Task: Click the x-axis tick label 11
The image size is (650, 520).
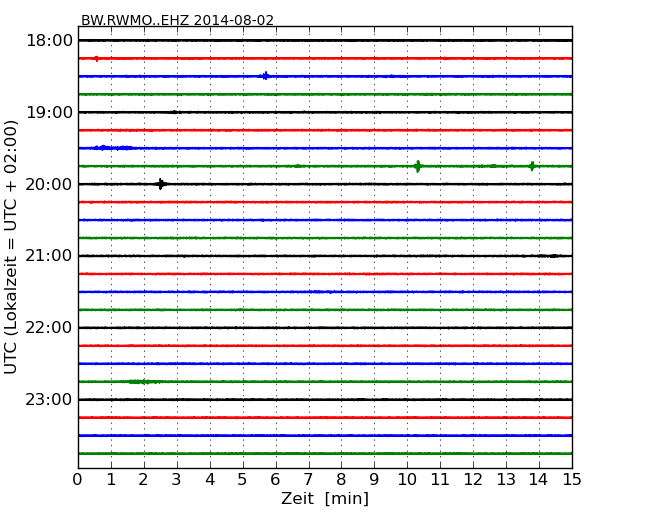Action: [440, 480]
